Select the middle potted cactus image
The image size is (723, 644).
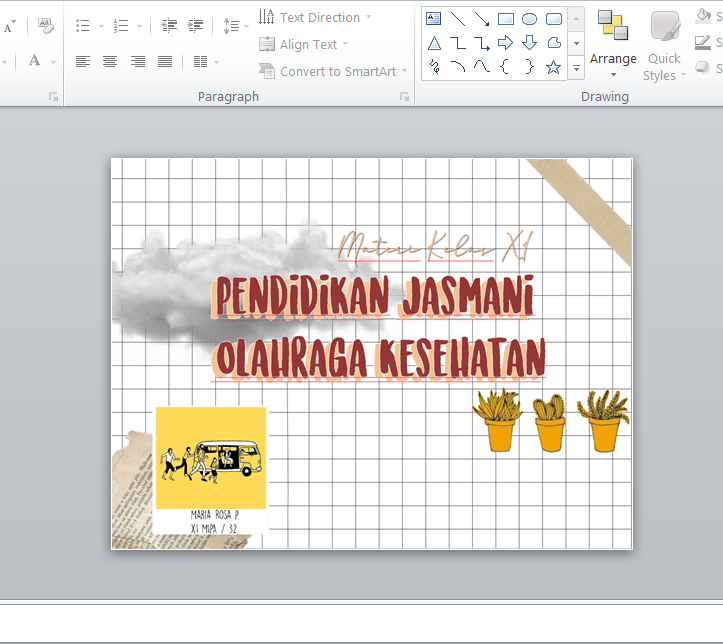tap(549, 422)
